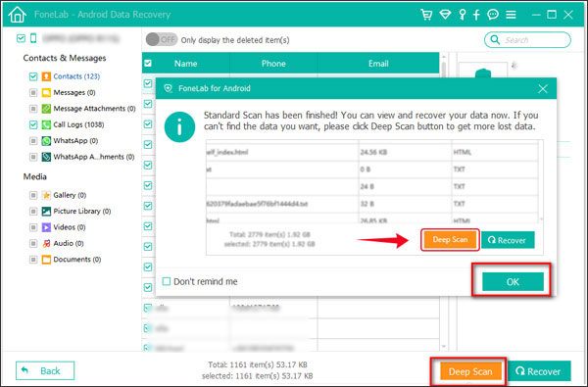Check the WhatsApp (0) checkbox
Image resolution: width=588 pixels, height=387 pixels.
point(33,141)
